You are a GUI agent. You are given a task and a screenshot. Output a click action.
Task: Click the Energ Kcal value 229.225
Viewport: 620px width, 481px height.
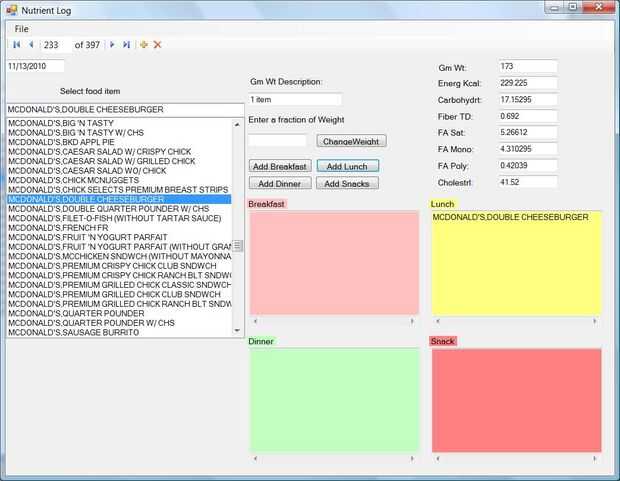point(528,83)
